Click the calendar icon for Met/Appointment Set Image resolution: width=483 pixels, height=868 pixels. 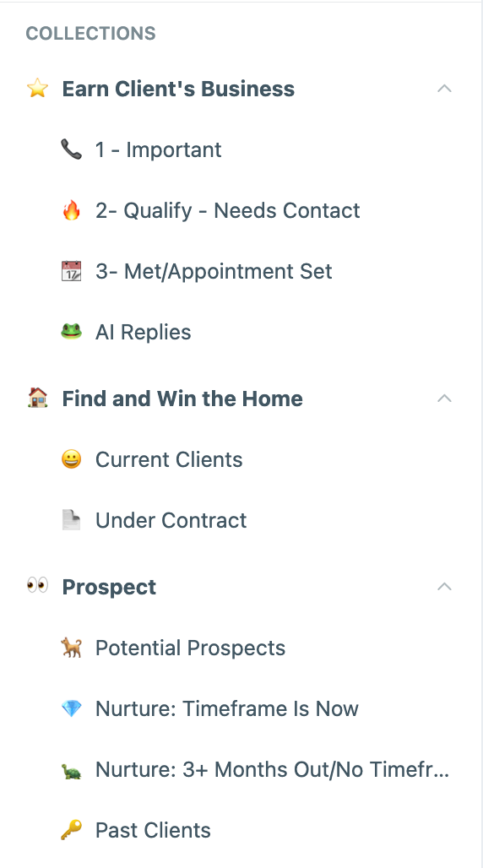click(x=72, y=271)
